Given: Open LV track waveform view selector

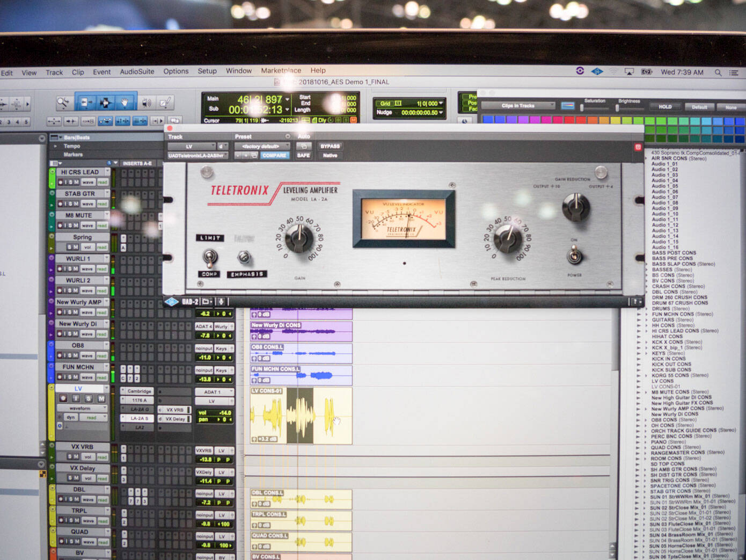Looking at the screenshot, I should pos(82,408).
